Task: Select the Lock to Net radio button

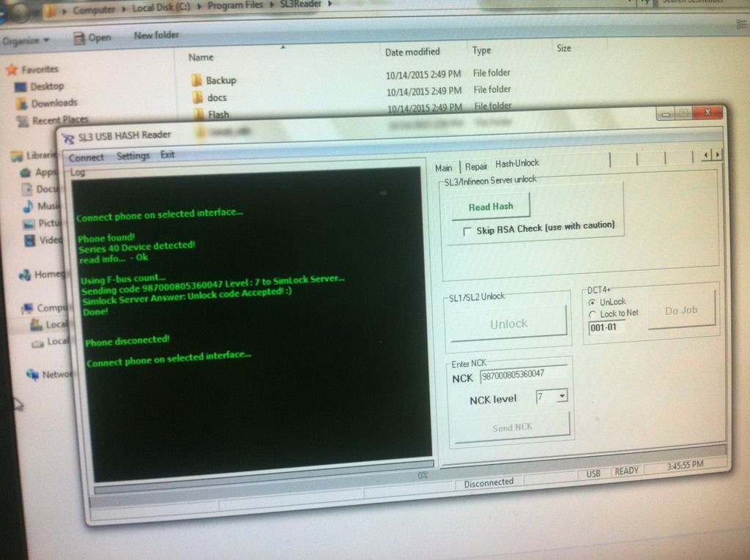Action: [x=592, y=313]
